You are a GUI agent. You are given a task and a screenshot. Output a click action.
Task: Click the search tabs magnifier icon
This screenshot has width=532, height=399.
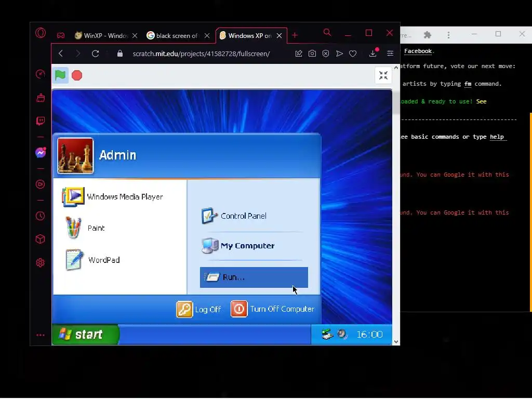tap(327, 33)
